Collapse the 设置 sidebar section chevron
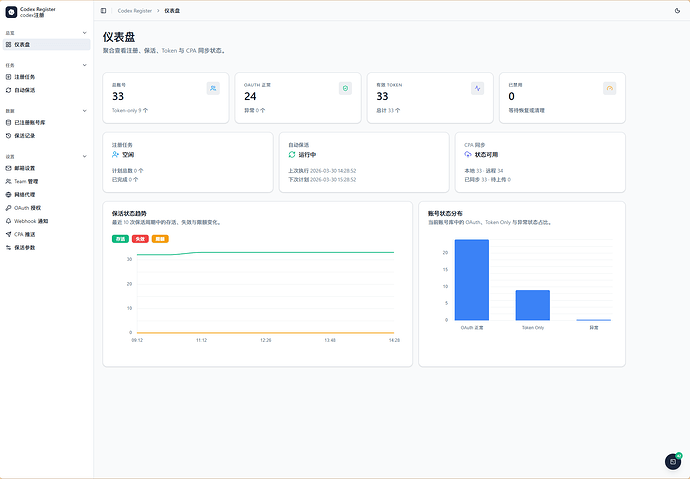 coord(85,156)
